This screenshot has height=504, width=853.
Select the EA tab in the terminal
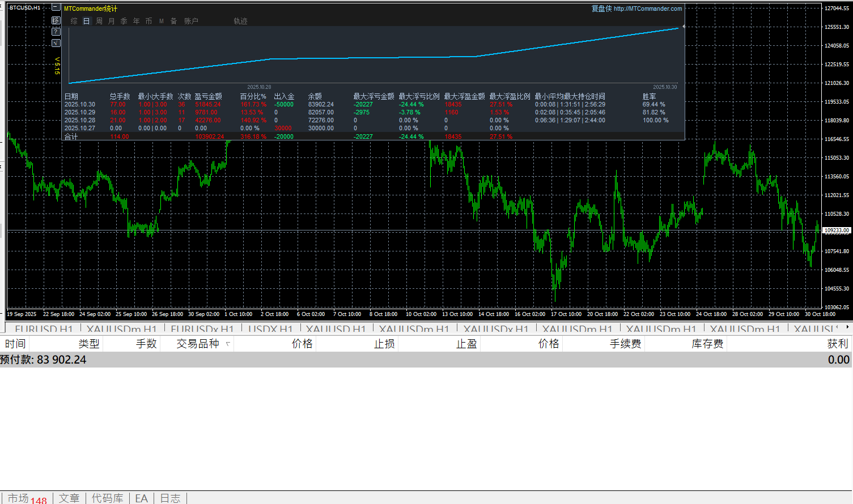pyautogui.click(x=142, y=498)
